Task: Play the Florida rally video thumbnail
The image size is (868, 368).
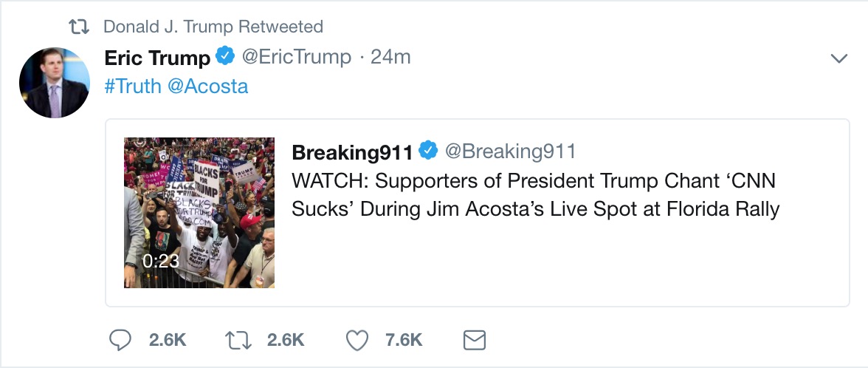Action: (x=199, y=213)
